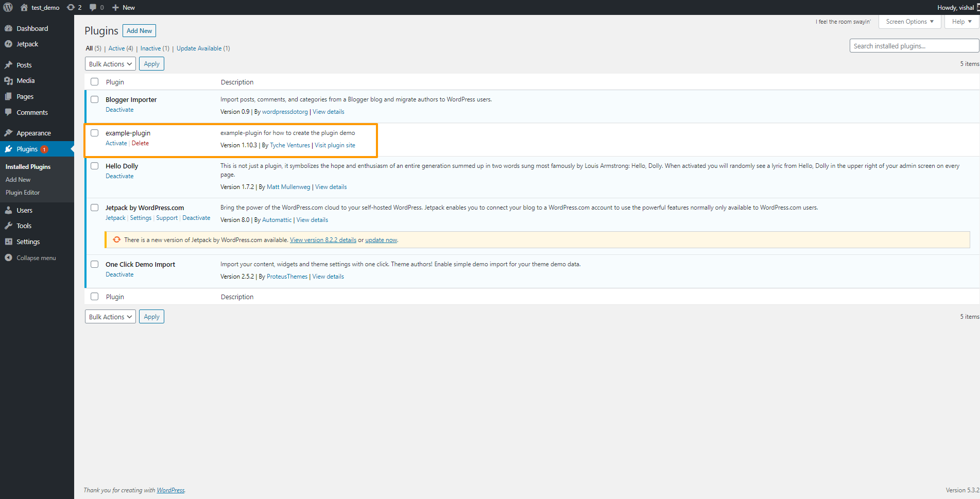Viewport: 980px width, 499px height.
Task: Open Tyche Ventures author link
Action: [x=290, y=145]
